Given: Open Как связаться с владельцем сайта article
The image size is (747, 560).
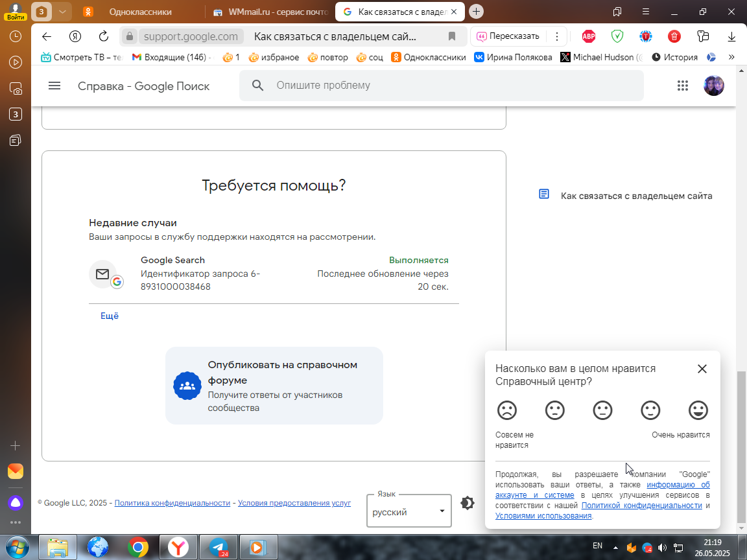Looking at the screenshot, I should tap(626, 196).
